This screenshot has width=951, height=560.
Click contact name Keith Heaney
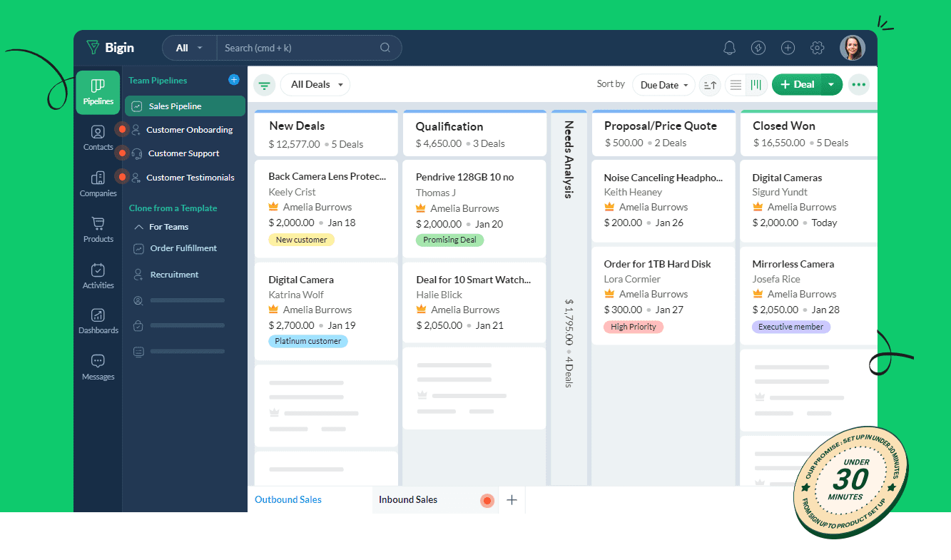click(633, 192)
